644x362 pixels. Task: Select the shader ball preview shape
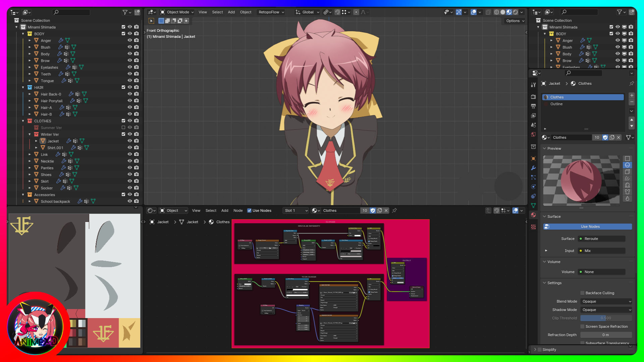pos(627,185)
